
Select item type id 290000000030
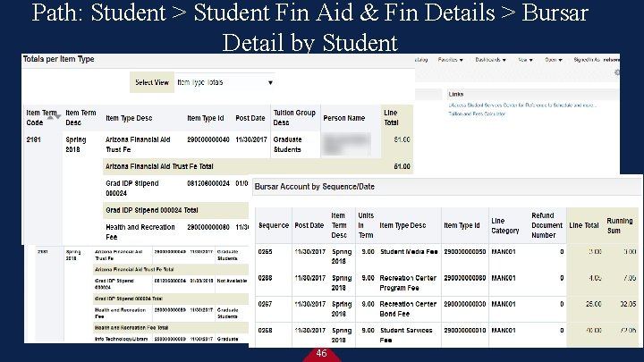click(x=465, y=304)
